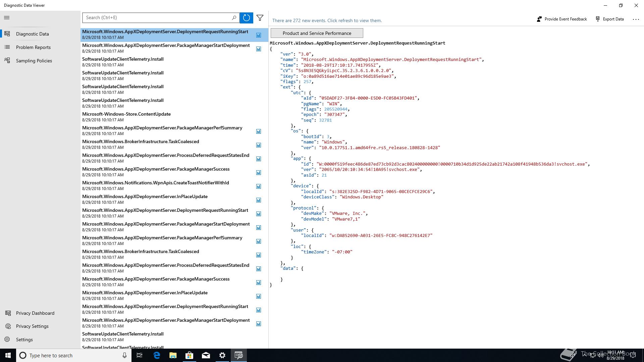Image resolution: width=644 pixels, height=362 pixels.
Task: Click chart icon beside first PackageManagerPerfSummary event
Action: [259, 131]
